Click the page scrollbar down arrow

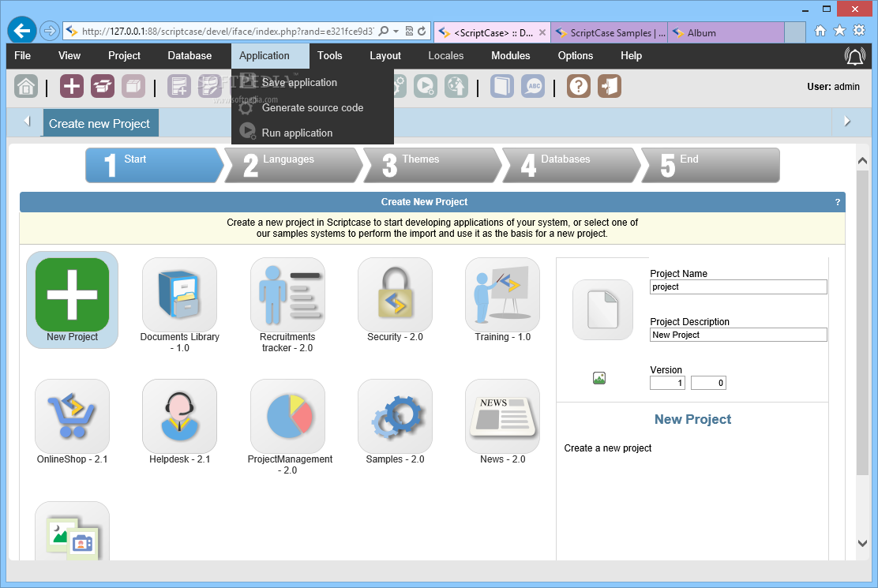point(862,543)
